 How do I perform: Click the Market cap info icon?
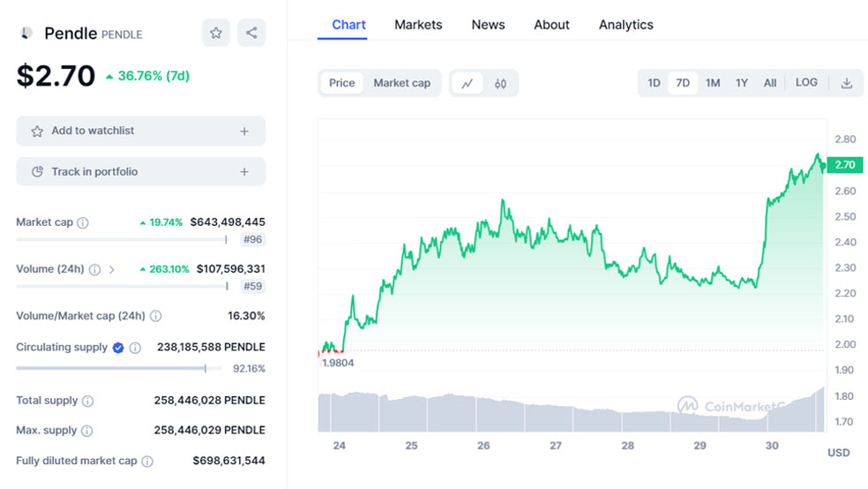coord(83,222)
